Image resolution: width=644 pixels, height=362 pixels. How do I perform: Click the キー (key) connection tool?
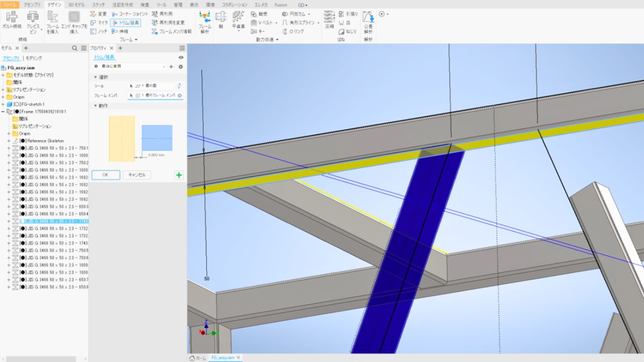point(258,31)
